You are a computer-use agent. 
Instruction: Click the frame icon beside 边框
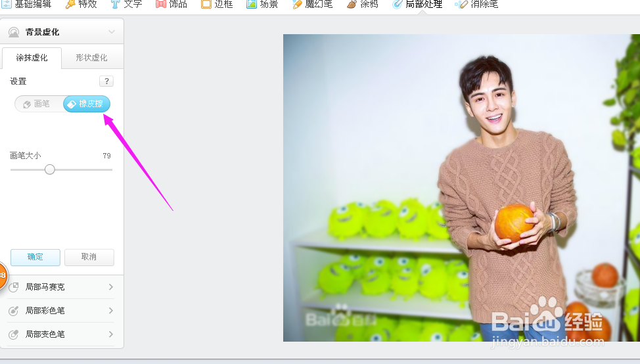(206, 5)
